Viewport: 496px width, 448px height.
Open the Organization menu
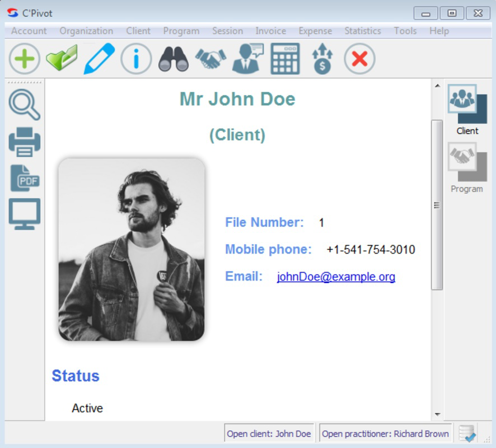tap(86, 31)
